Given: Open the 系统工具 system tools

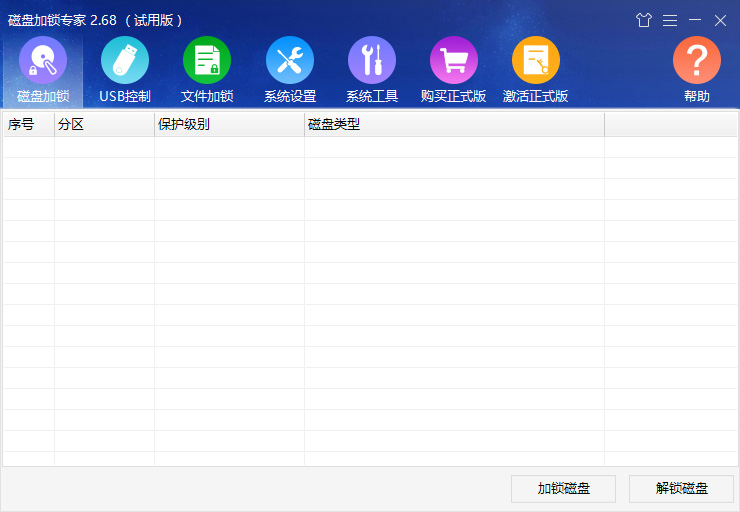Looking at the screenshot, I should [372, 62].
